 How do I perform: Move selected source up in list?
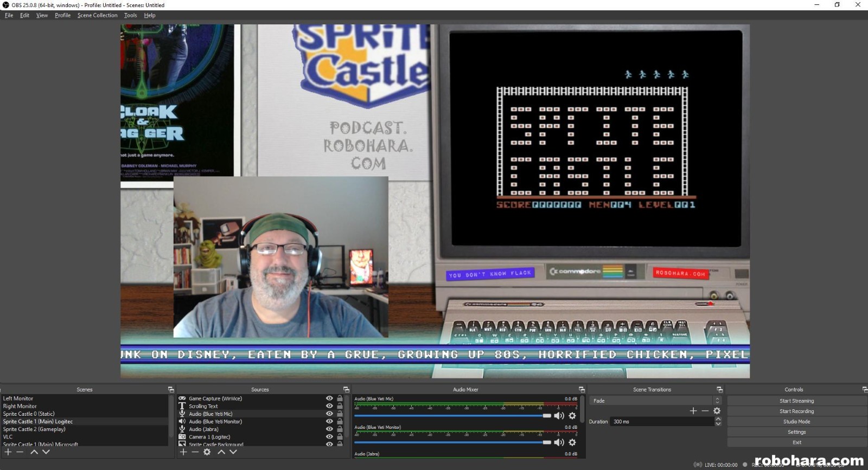pos(221,452)
